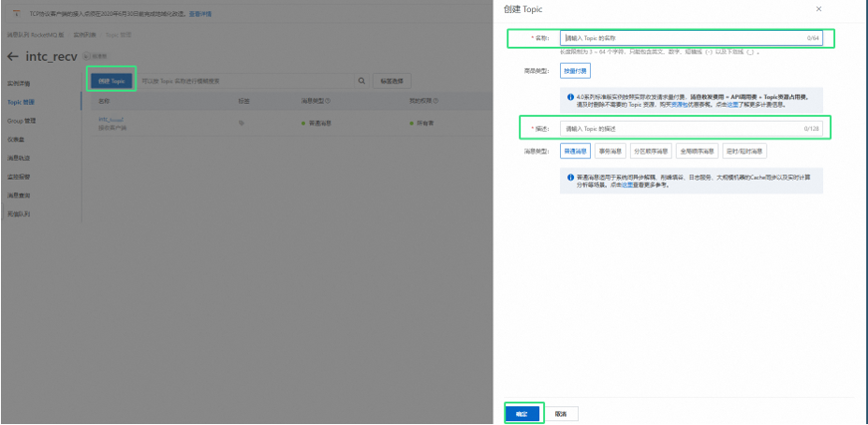Click the back arrow beside intc_recv
868x425 pixels.
click(13, 56)
